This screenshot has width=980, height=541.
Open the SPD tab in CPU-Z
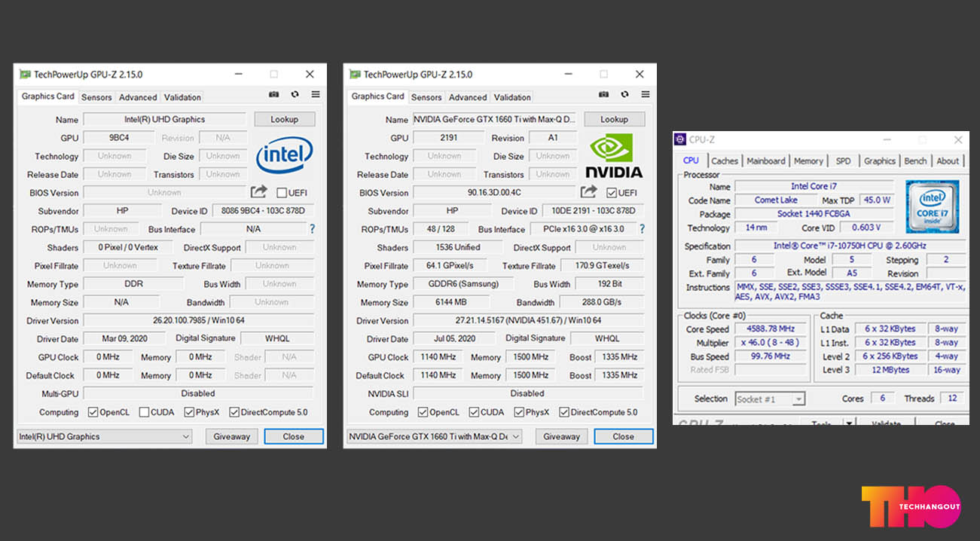tap(844, 161)
